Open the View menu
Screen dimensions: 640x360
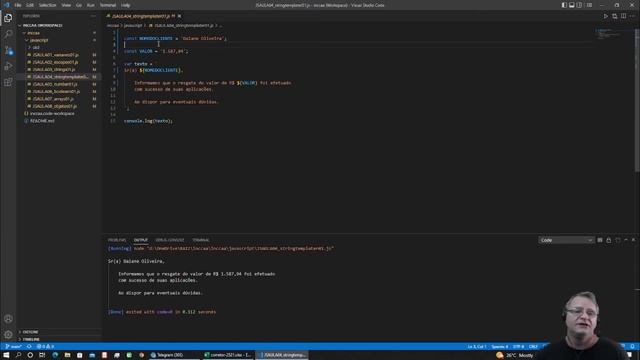[x=66, y=5]
